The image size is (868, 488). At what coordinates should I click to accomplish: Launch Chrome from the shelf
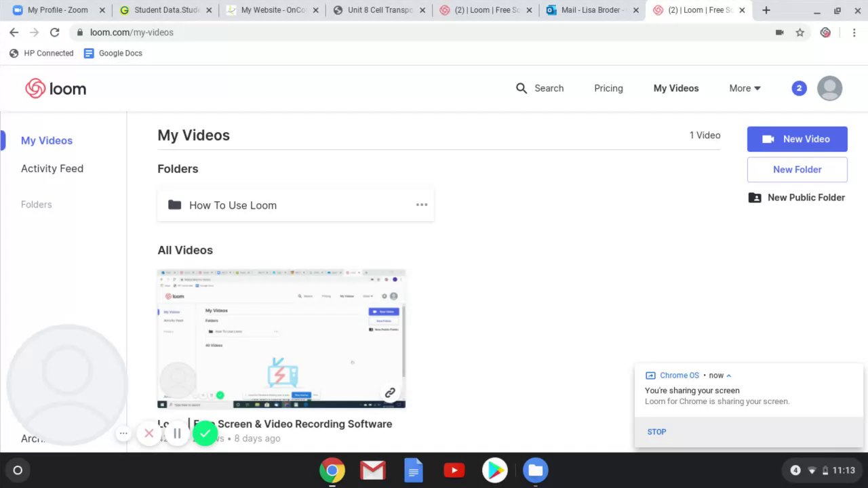click(x=332, y=470)
